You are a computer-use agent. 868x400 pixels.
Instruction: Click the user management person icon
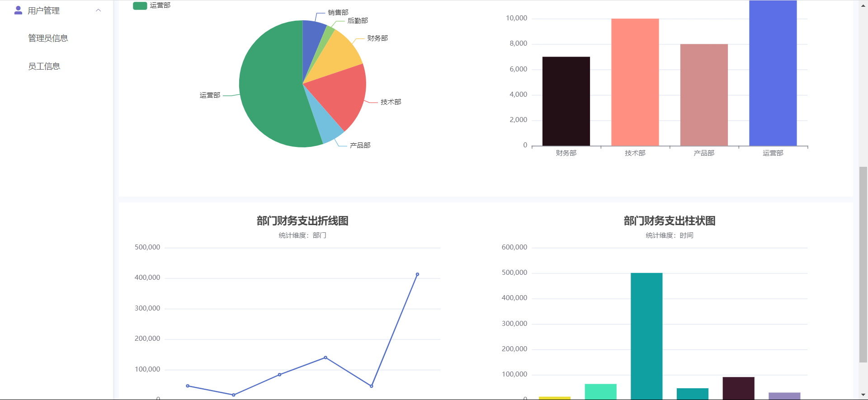tap(18, 10)
